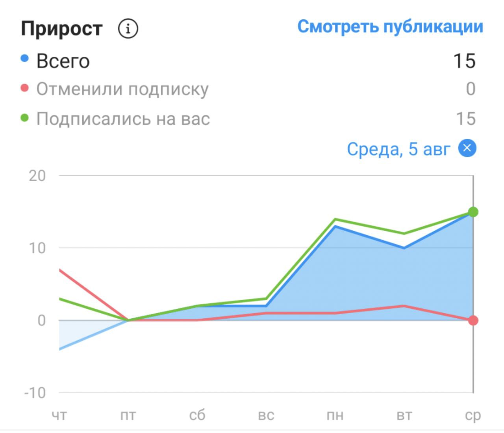Image resolution: width=504 pixels, height=433 pixels.
Task: Select the вт day on the axis
Action: coord(404,415)
